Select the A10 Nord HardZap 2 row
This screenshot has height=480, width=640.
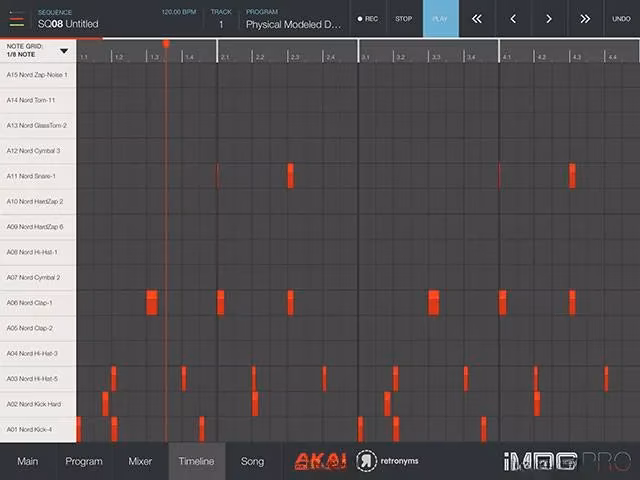(x=38, y=202)
